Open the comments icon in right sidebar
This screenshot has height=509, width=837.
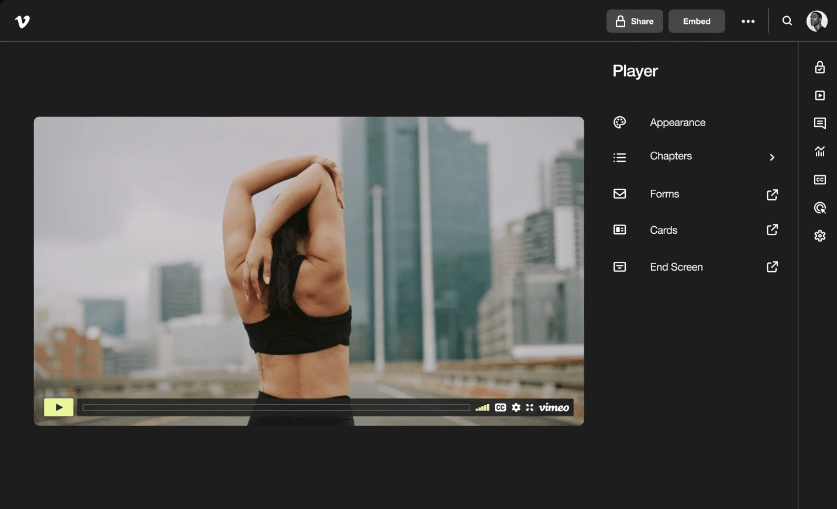[820, 124]
